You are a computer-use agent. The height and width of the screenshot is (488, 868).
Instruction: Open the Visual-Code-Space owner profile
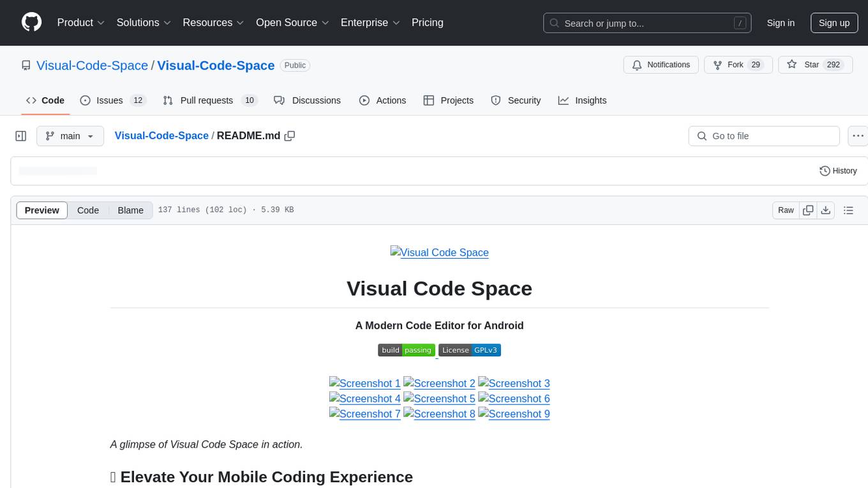click(x=92, y=65)
